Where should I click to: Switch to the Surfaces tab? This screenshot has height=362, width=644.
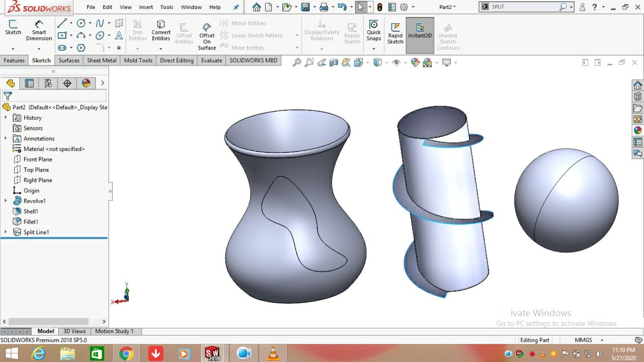click(69, 60)
